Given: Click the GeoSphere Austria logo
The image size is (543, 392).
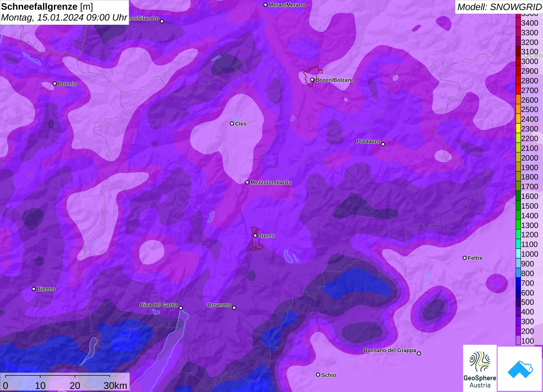Looking at the screenshot, I should [480, 368].
